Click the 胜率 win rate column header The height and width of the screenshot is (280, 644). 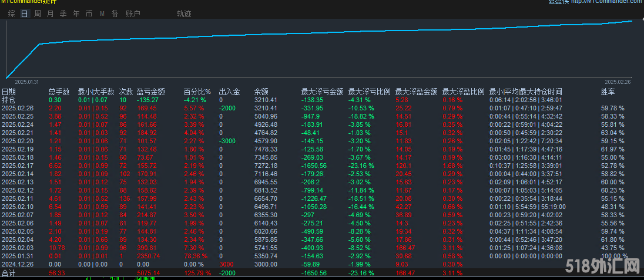[x=608, y=92]
